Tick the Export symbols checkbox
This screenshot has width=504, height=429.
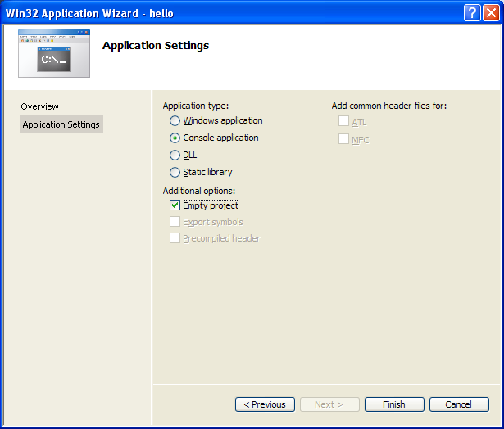point(175,222)
